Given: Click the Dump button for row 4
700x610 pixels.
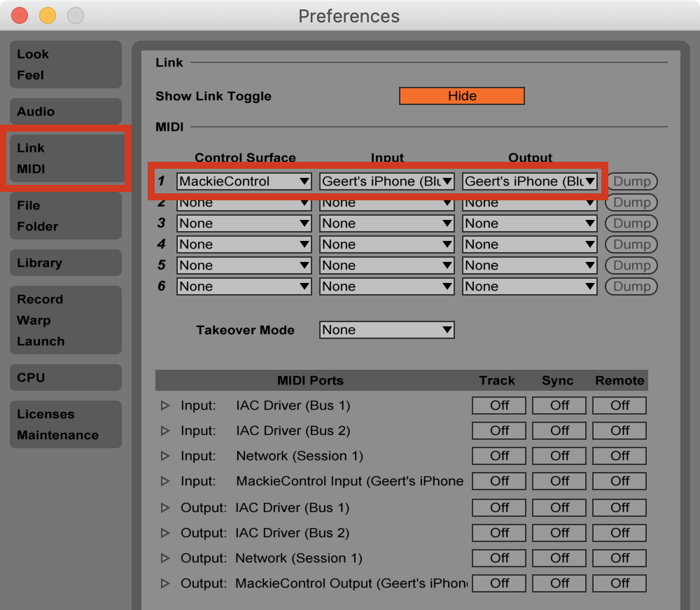Looking at the screenshot, I should click(x=631, y=244).
